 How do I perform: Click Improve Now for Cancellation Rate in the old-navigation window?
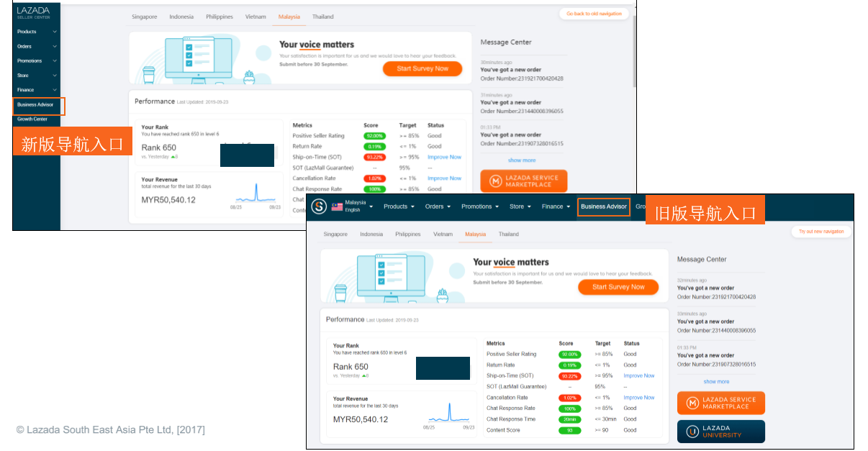click(x=639, y=398)
